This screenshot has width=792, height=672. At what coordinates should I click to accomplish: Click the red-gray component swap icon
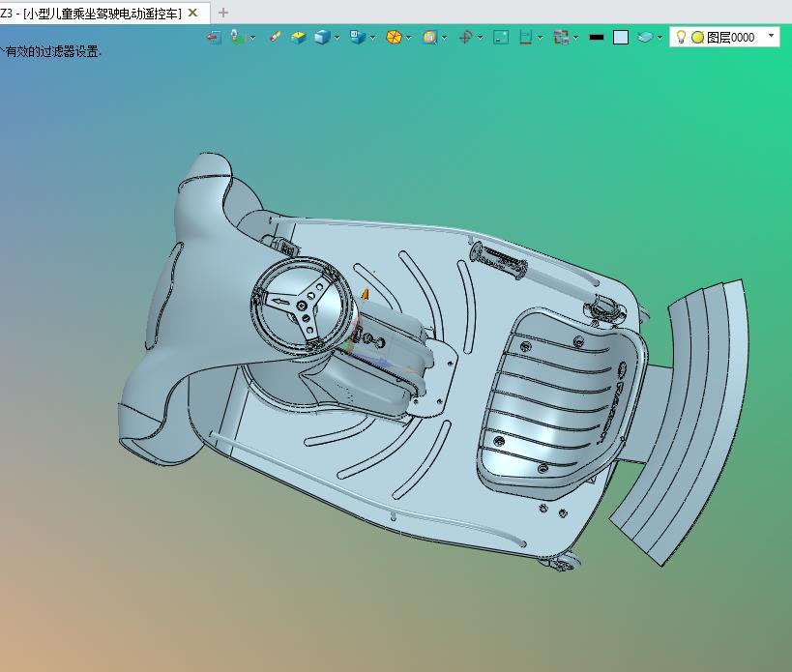coord(561,38)
